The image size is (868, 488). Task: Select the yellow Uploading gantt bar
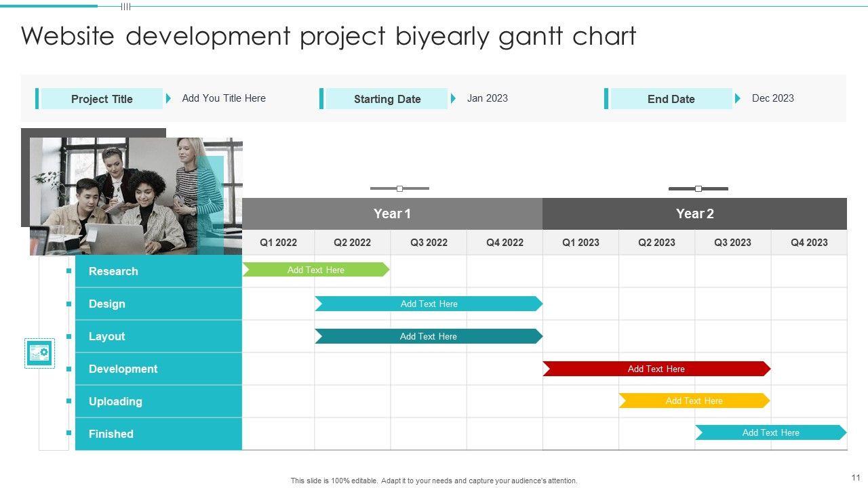[694, 401]
